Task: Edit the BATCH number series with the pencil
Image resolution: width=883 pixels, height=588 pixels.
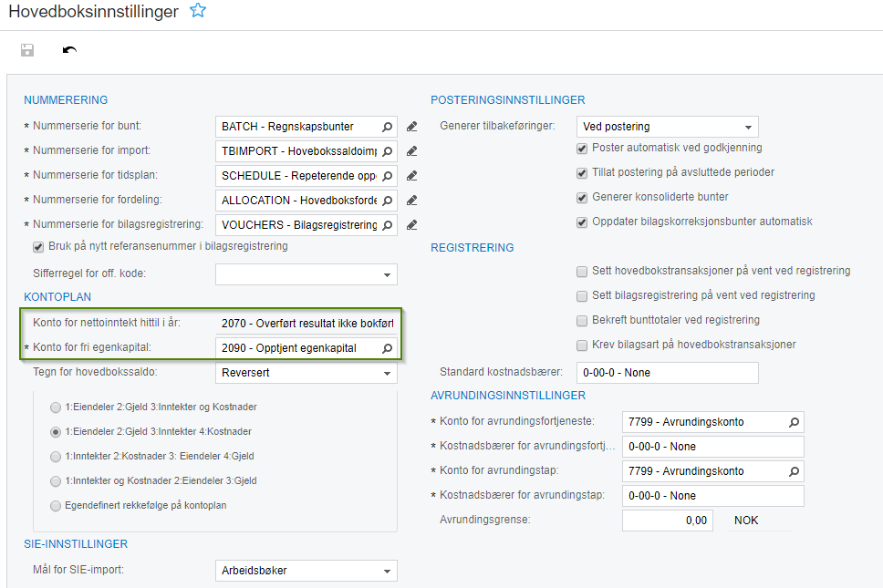Action: 411,127
